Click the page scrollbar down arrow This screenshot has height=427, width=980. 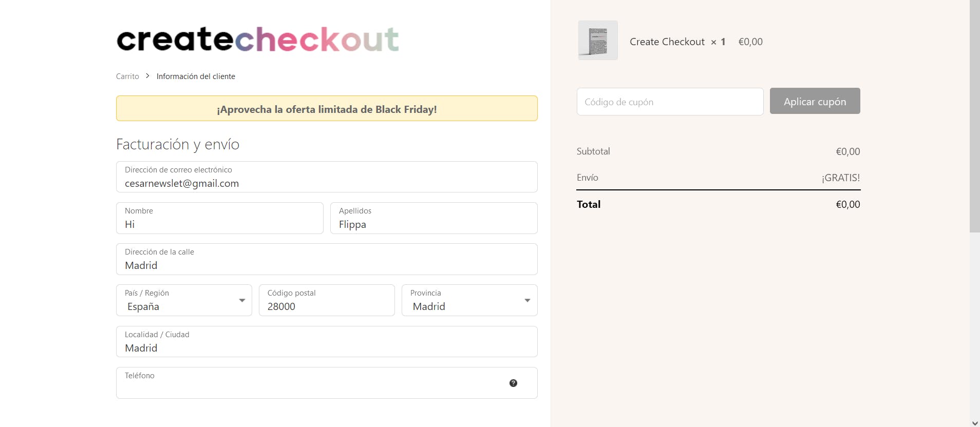pos(975,423)
